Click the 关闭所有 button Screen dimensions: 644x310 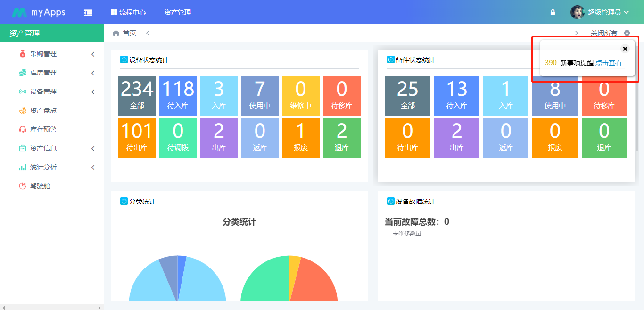pos(604,33)
